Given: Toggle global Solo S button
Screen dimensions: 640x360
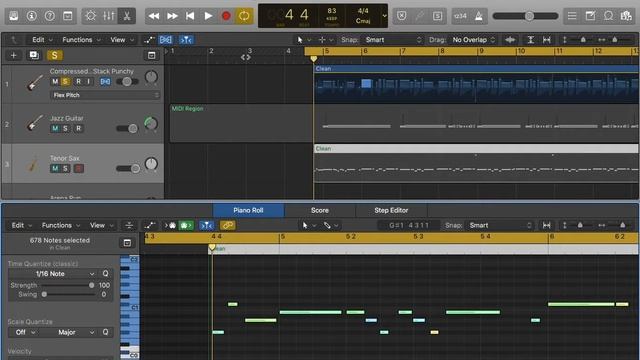Looking at the screenshot, I should [x=54, y=55].
